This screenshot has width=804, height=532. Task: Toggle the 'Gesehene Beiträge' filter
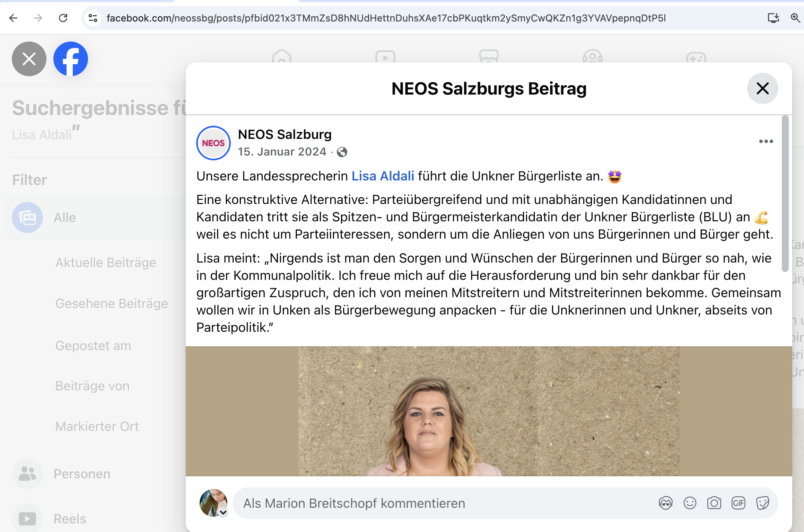point(112,303)
